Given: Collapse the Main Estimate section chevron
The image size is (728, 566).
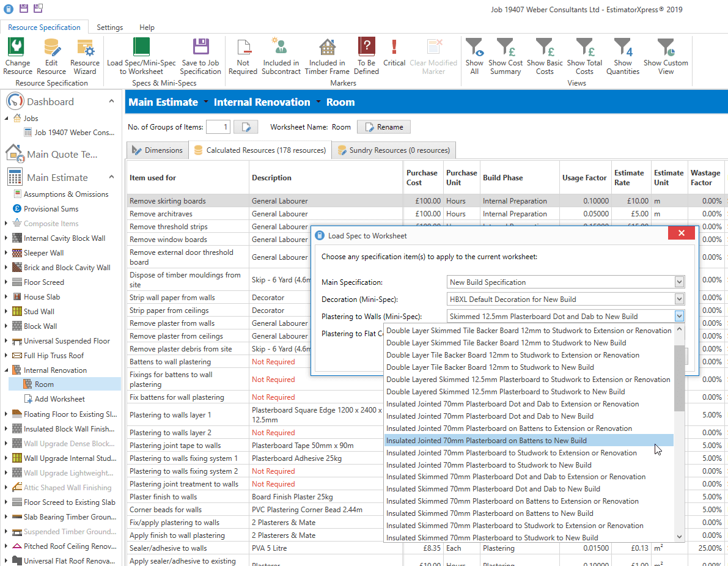Looking at the screenshot, I should [x=111, y=177].
